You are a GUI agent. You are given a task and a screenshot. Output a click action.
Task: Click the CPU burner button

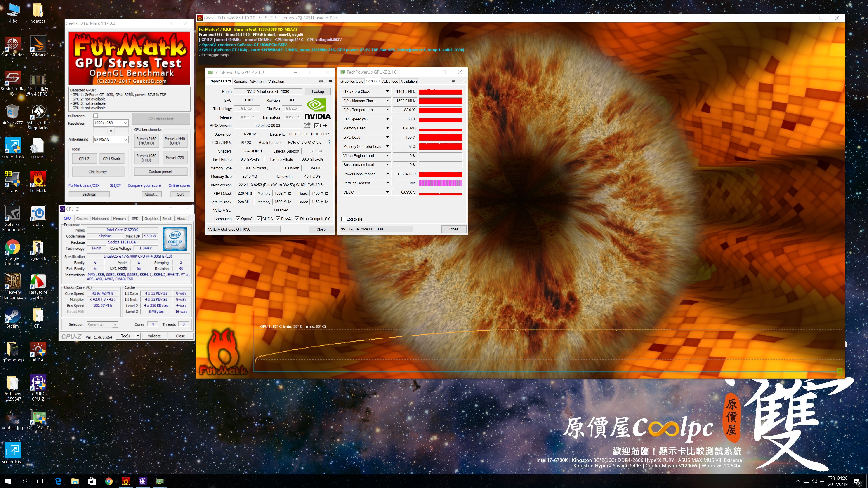click(x=98, y=172)
